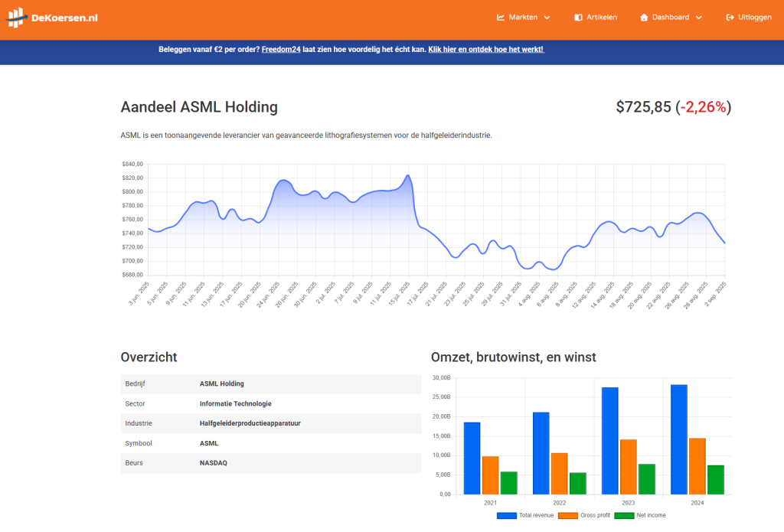Click the logout icon beside Uitloggen

[x=730, y=18]
